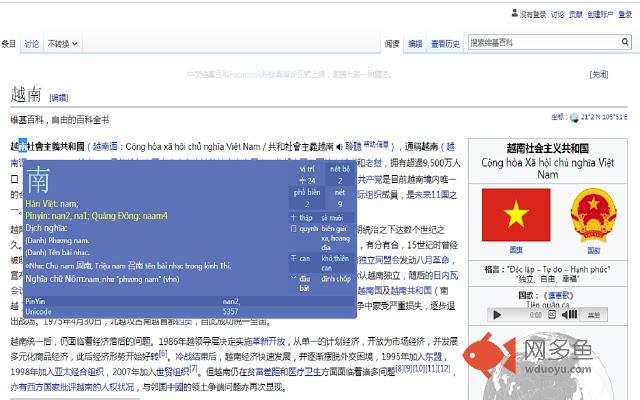Image resolution: width=640 pixels, height=400 pixels.
Task: Switch to the 讨论 tab beside 条目
Action: pyautogui.click(x=31, y=44)
